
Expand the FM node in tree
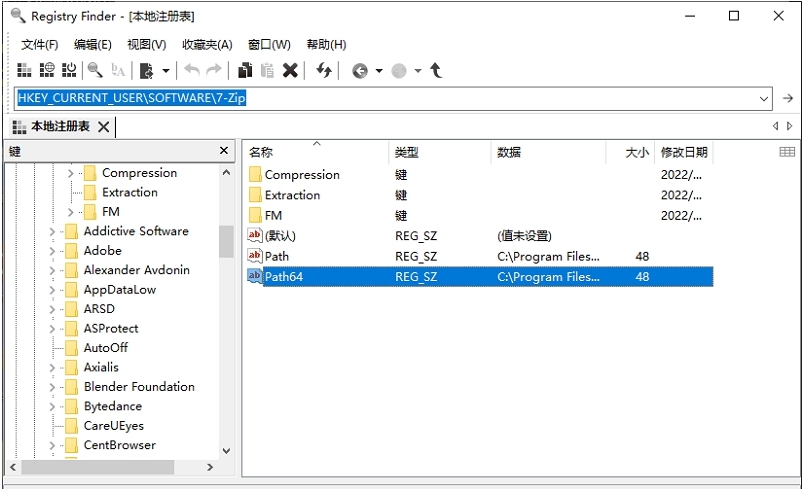[x=71, y=212]
